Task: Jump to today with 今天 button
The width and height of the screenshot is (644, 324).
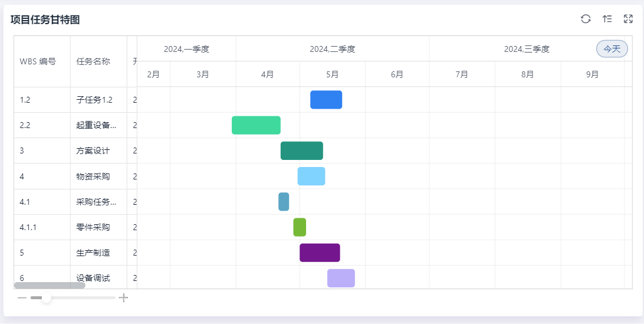Action: pos(612,49)
